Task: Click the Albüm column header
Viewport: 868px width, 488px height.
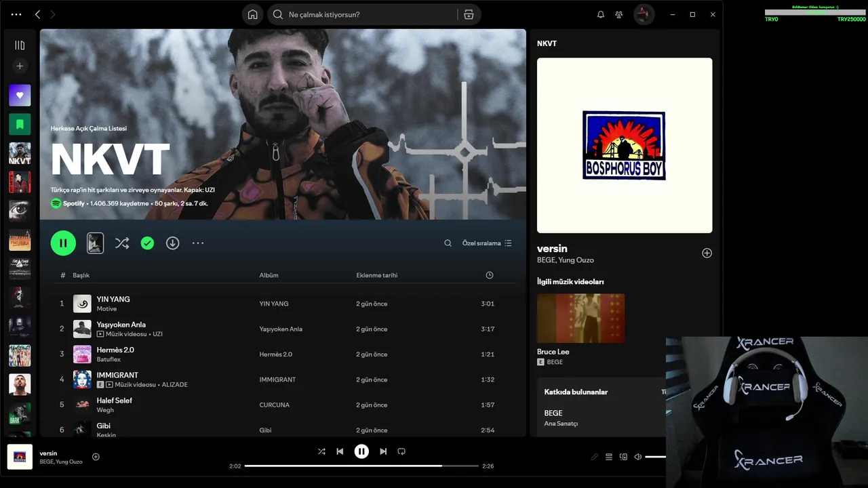Action: pos(269,275)
